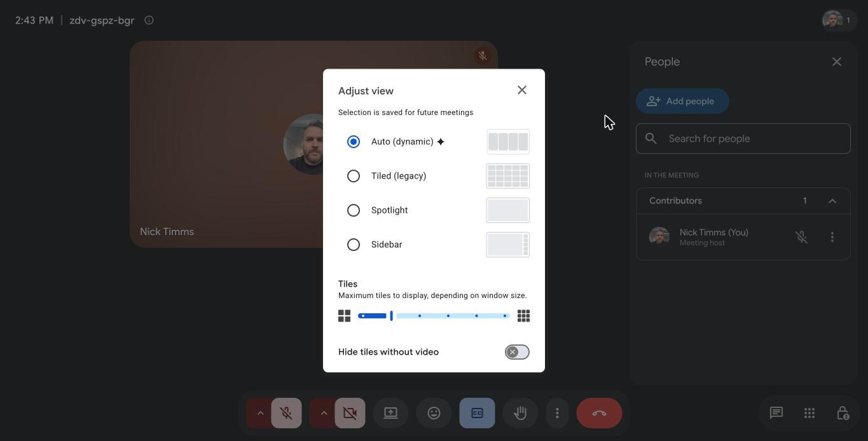Open video settings chevron beside camera

323,413
